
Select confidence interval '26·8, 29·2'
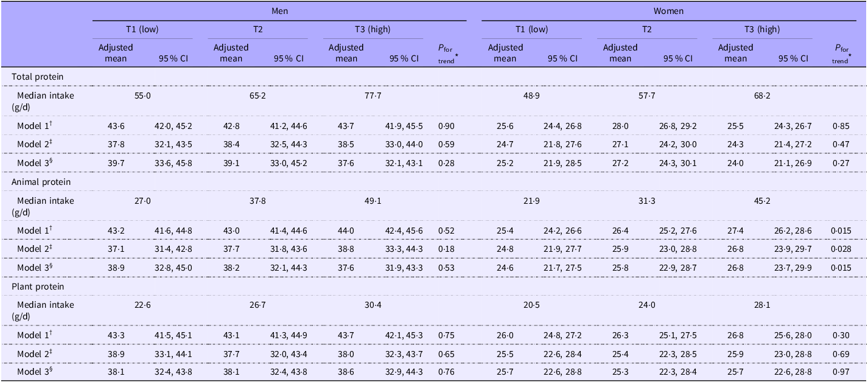pyautogui.click(x=677, y=125)
